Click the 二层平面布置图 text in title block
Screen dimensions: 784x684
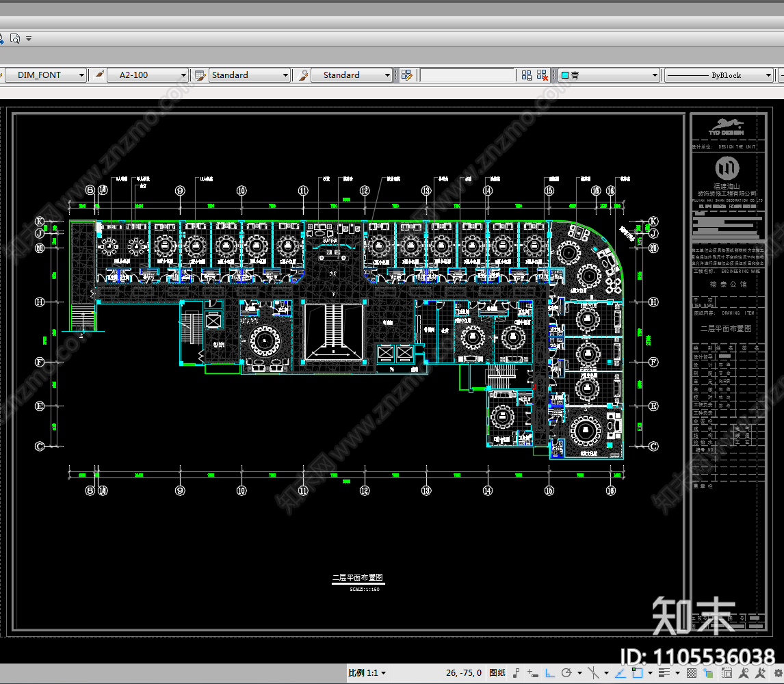726,328
